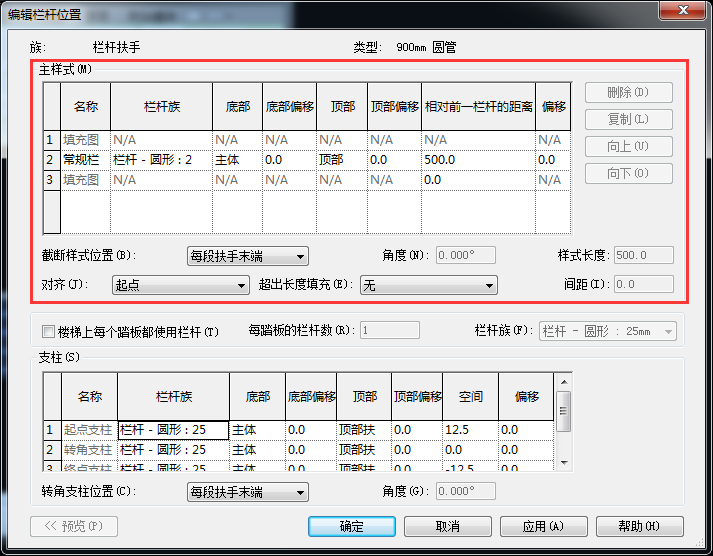
Task: Close the 编辑栏杆位置 dialog window
Action: 685,13
